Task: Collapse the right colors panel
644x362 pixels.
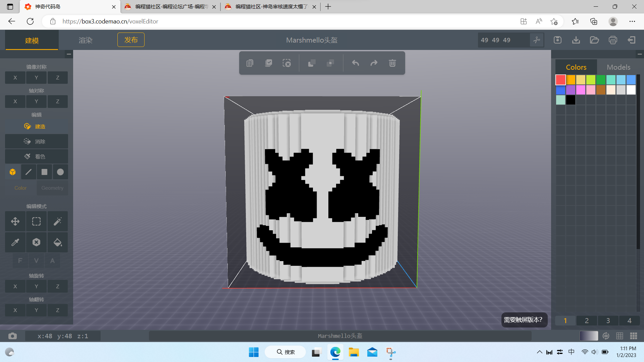Action: click(x=640, y=54)
